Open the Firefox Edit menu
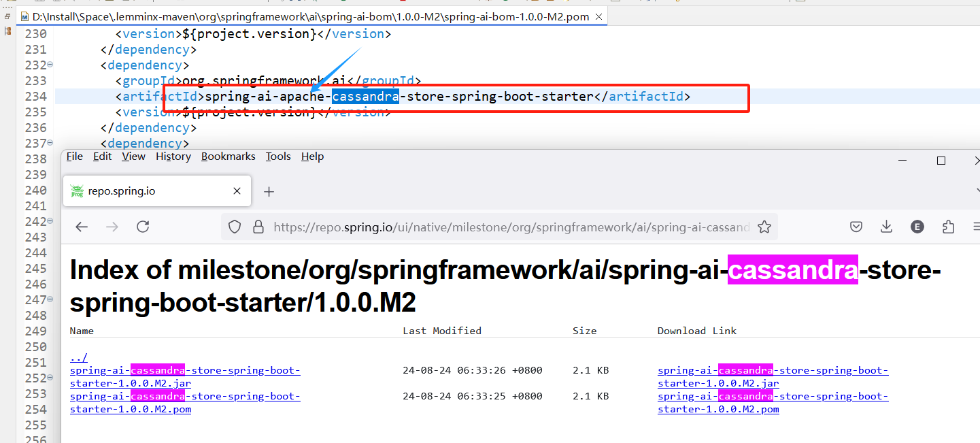This screenshot has height=443, width=980. 103,157
